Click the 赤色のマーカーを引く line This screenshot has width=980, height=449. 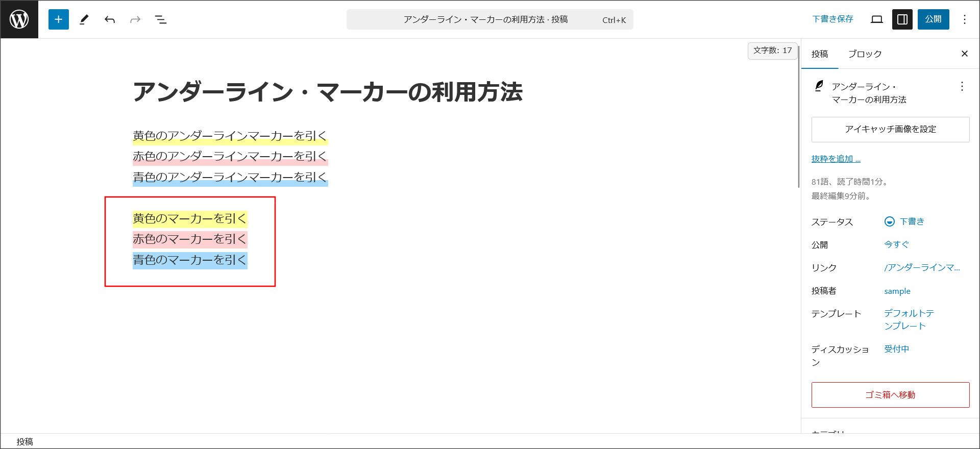point(190,239)
